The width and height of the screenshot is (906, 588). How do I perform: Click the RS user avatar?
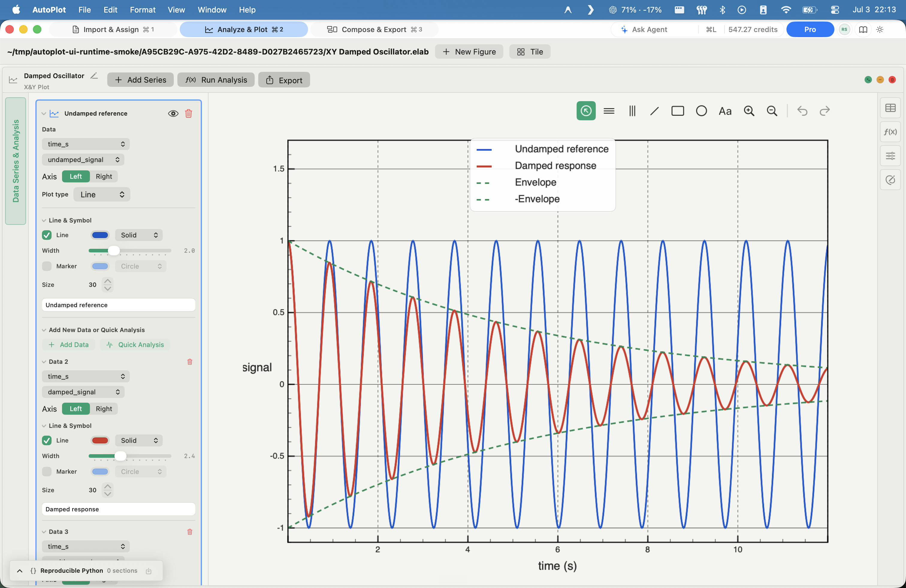point(844,29)
